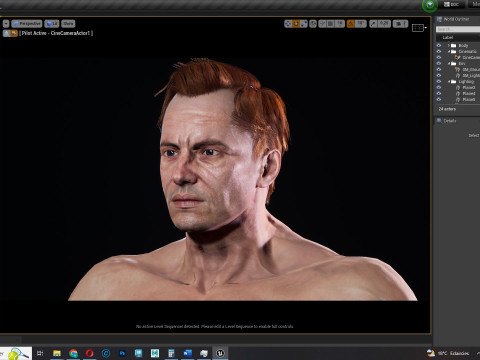Open Photoshop from the taskbar

click(122, 353)
